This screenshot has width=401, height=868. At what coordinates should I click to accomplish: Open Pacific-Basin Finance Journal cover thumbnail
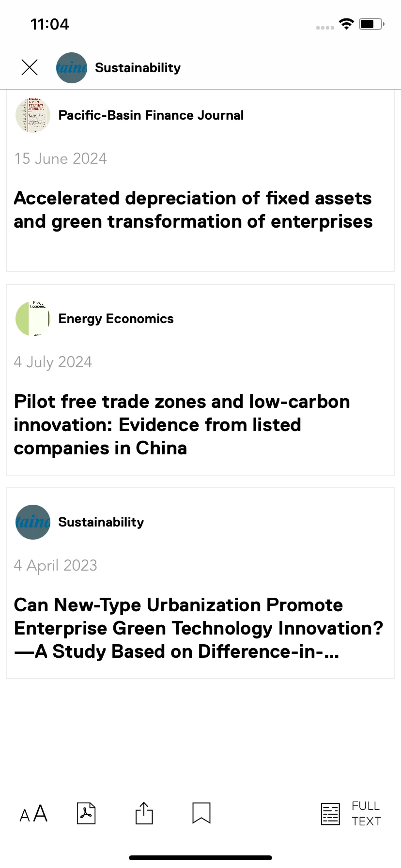pos(33,115)
